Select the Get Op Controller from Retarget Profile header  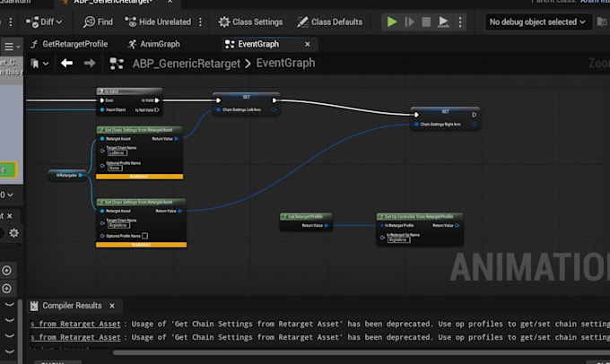[x=420, y=217]
